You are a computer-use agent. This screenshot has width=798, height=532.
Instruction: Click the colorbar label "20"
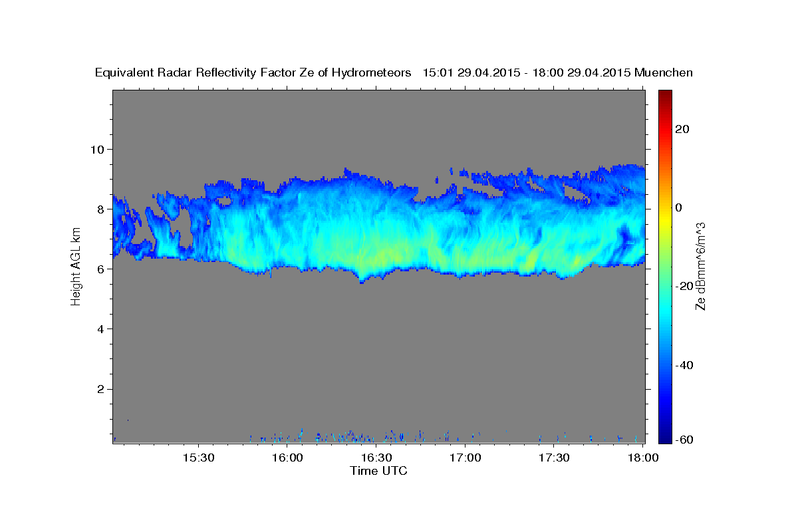click(x=681, y=129)
